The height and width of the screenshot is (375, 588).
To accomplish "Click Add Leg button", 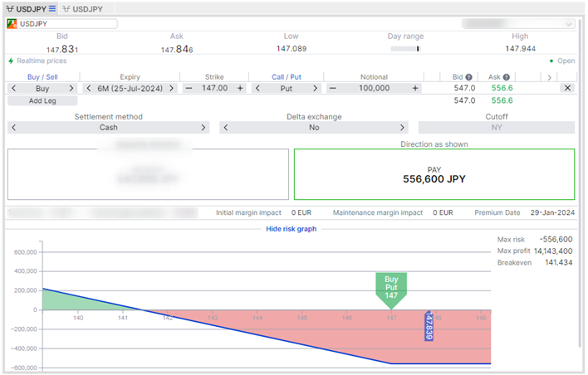I will point(42,100).
